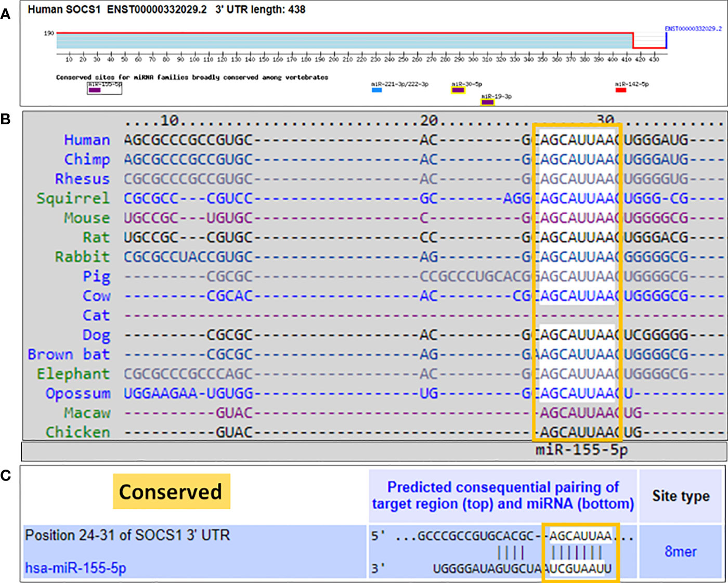Click the Cow species label
The width and height of the screenshot is (728, 583).
(x=96, y=296)
